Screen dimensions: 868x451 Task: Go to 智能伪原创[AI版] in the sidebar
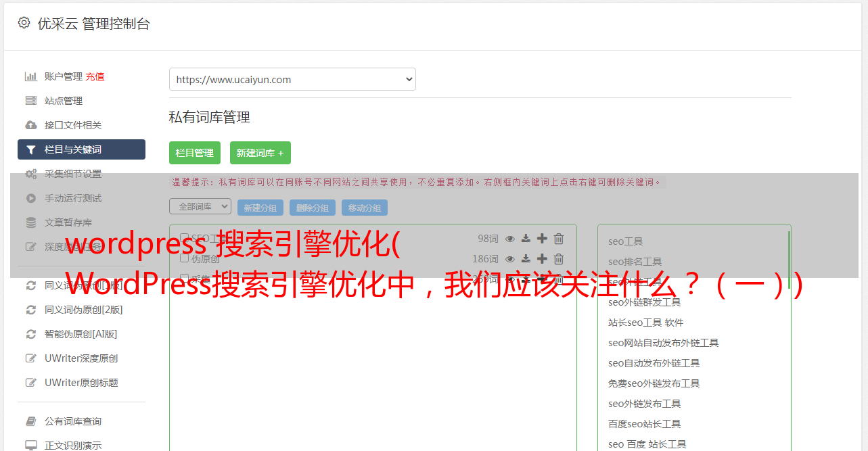point(81,334)
